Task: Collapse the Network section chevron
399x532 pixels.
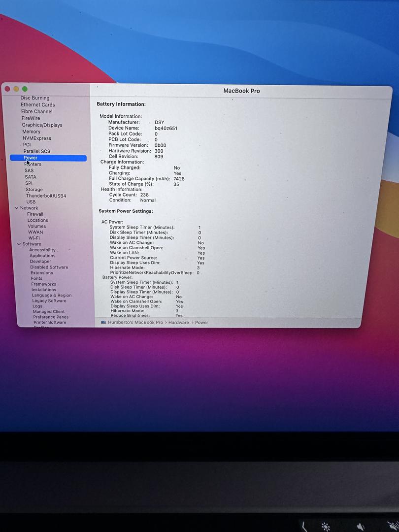Action: 17,208
